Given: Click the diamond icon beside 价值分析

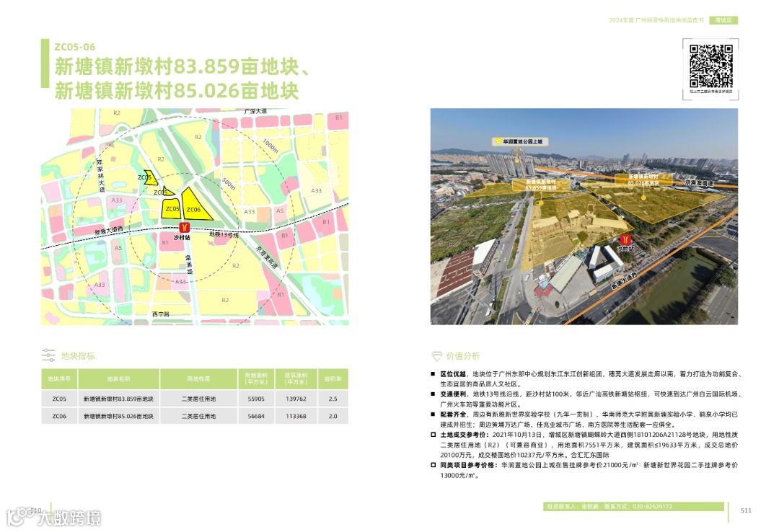Looking at the screenshot, I should point(436,355).
